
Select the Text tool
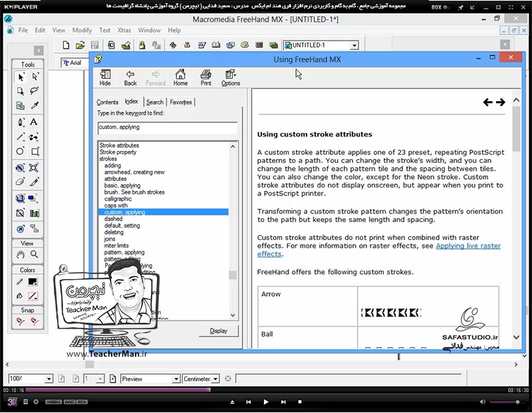(34, 122)
